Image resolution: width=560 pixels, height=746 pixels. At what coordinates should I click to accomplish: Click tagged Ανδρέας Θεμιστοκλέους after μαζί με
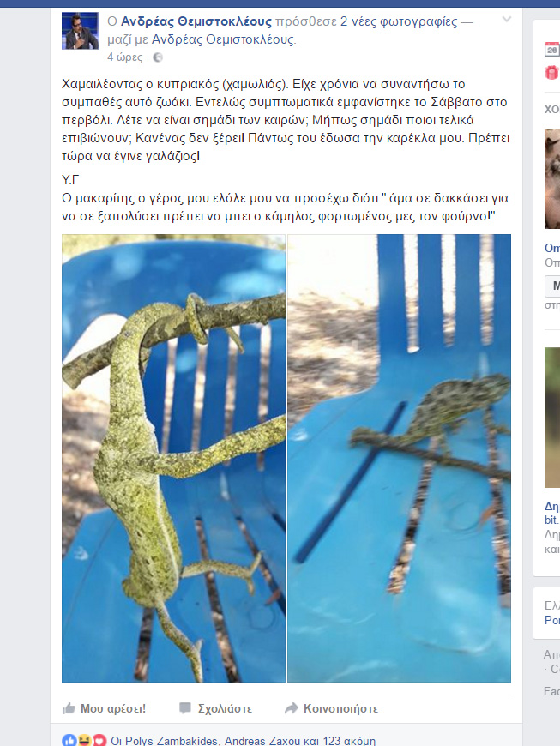224,39
